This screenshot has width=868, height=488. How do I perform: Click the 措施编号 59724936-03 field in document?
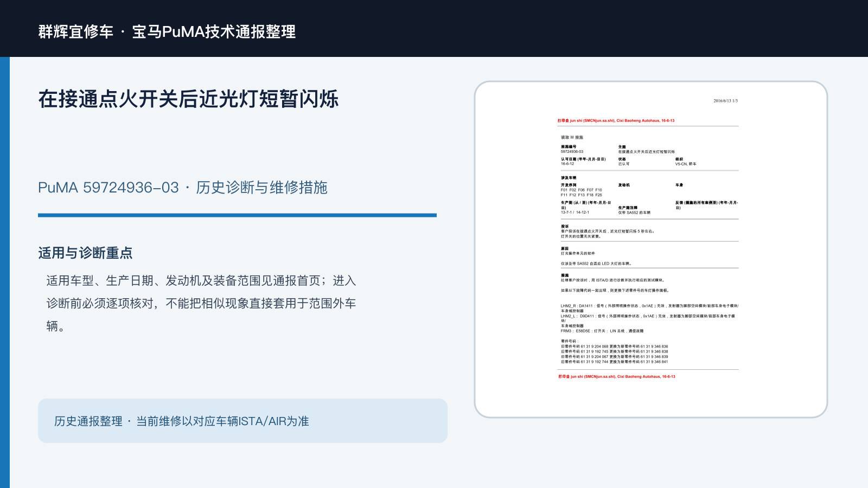click(x=572, y=149)
